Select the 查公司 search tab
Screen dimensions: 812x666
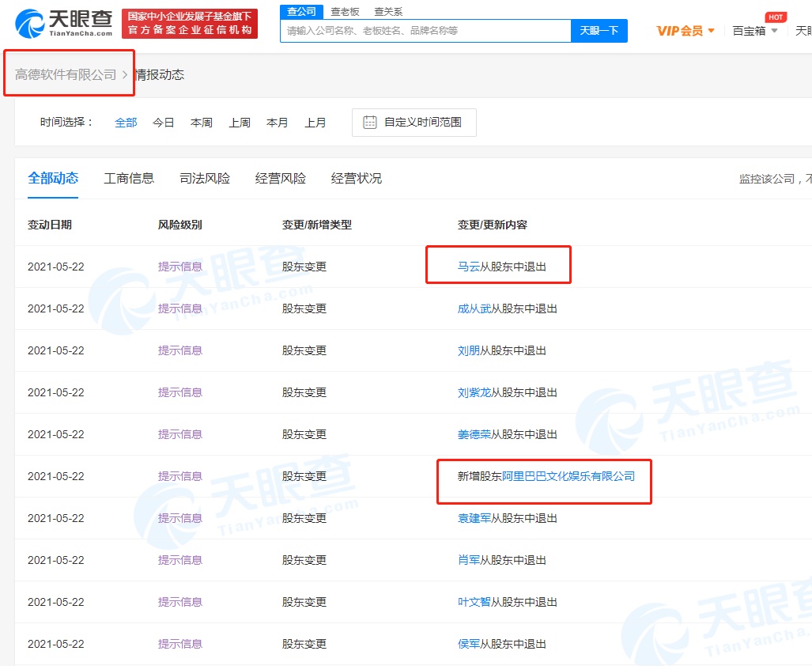click(301, 11)
